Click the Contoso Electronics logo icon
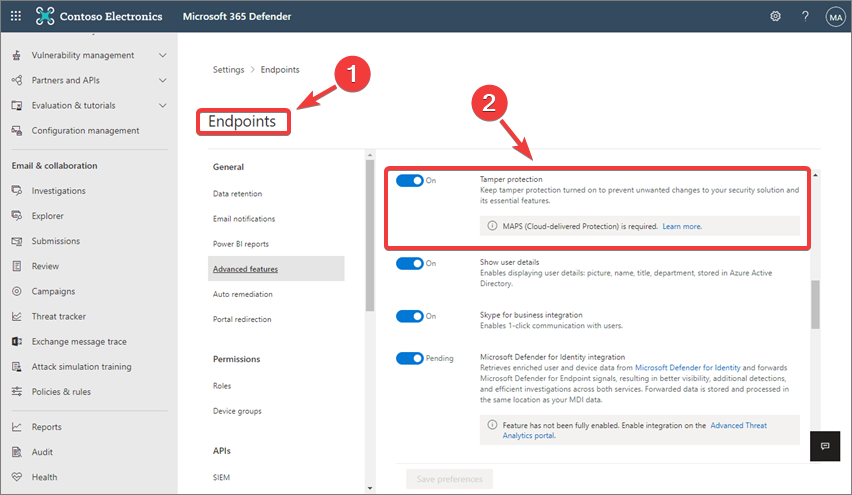852x495 pixels. click(x=45, y=16)
